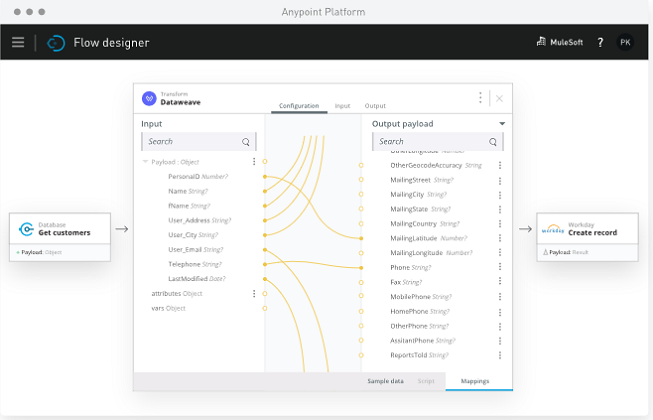This screenshot has width=653, height=420.
Task: Click the Database connector icon
Action: click(x=26, y=229)
